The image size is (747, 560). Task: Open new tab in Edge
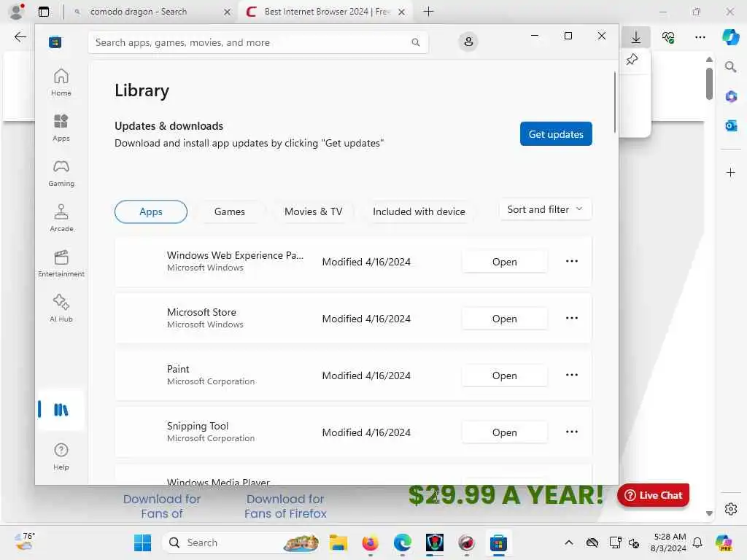coord(428,12)
